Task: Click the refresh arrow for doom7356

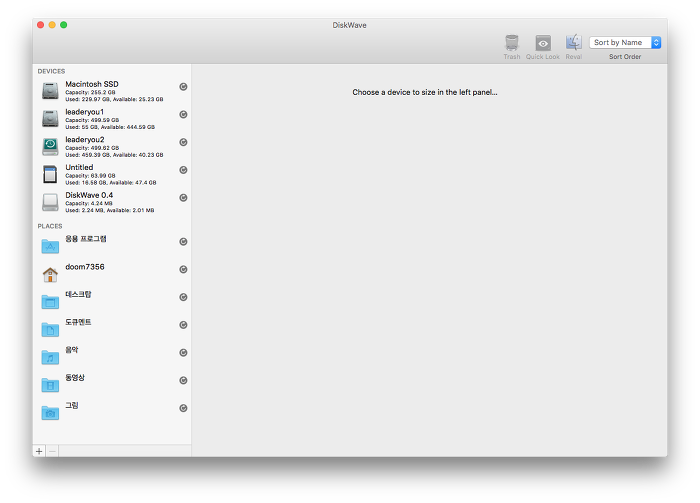Action: 183,269
